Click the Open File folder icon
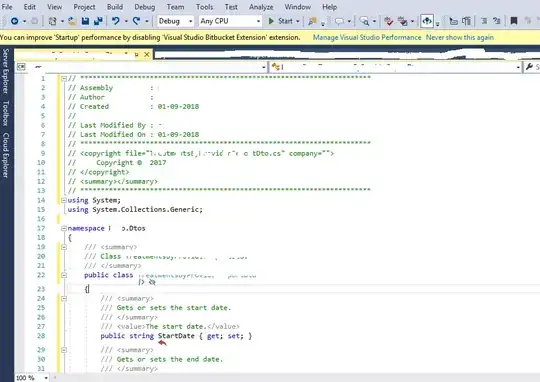The image size is (540, 382). (72, 21)
